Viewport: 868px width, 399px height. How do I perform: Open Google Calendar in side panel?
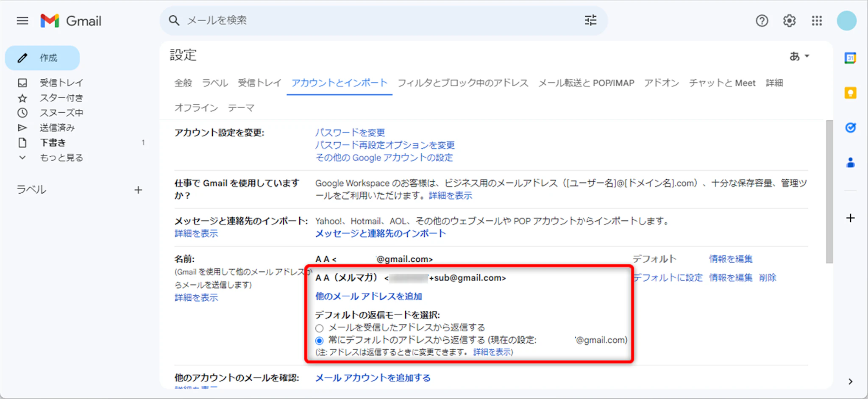850,58
